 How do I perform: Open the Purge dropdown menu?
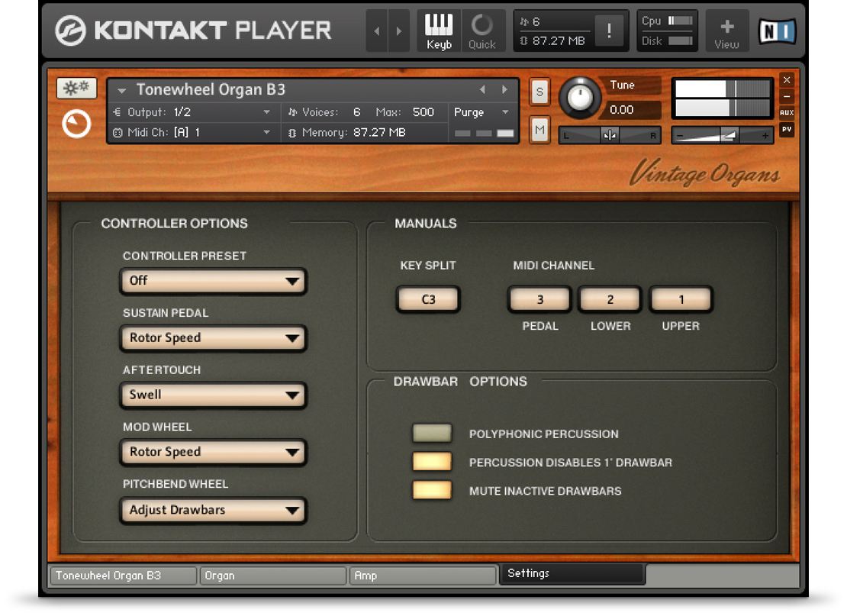481,112
